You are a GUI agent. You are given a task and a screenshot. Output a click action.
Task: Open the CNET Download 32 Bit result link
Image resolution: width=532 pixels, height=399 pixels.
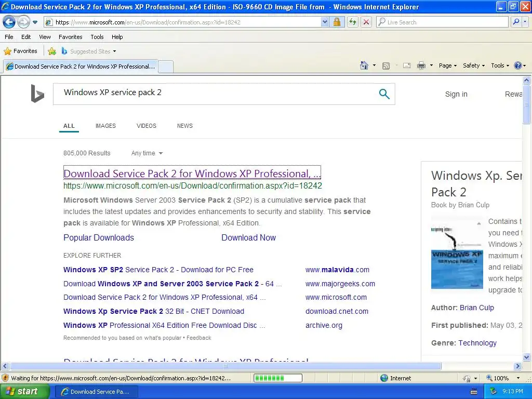click(x=154, y=311)
